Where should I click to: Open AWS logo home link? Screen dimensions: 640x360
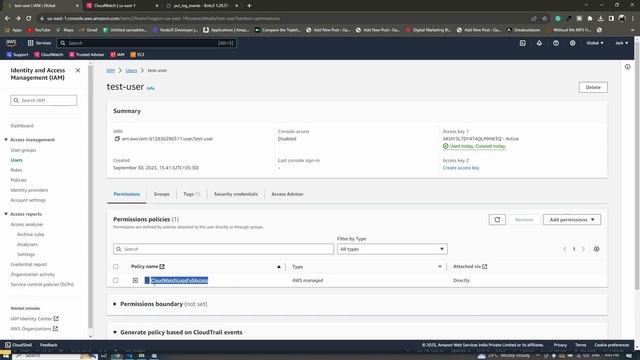pos(11,43)
